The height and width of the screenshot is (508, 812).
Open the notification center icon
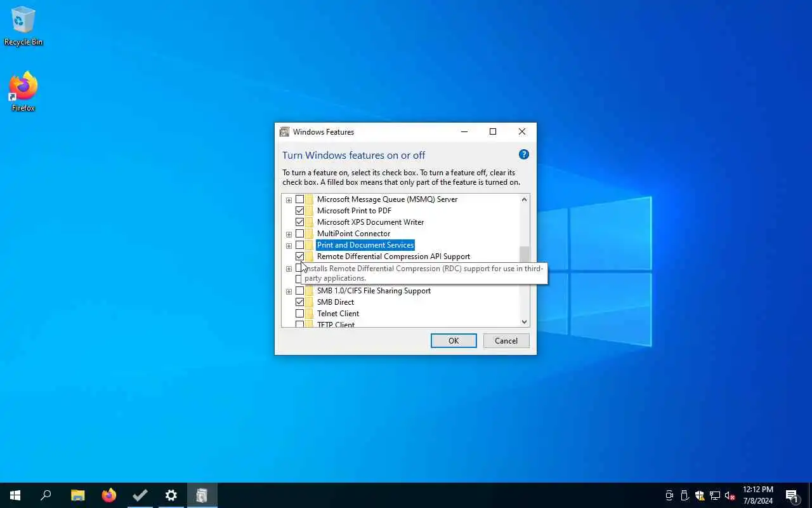point(792,495)
